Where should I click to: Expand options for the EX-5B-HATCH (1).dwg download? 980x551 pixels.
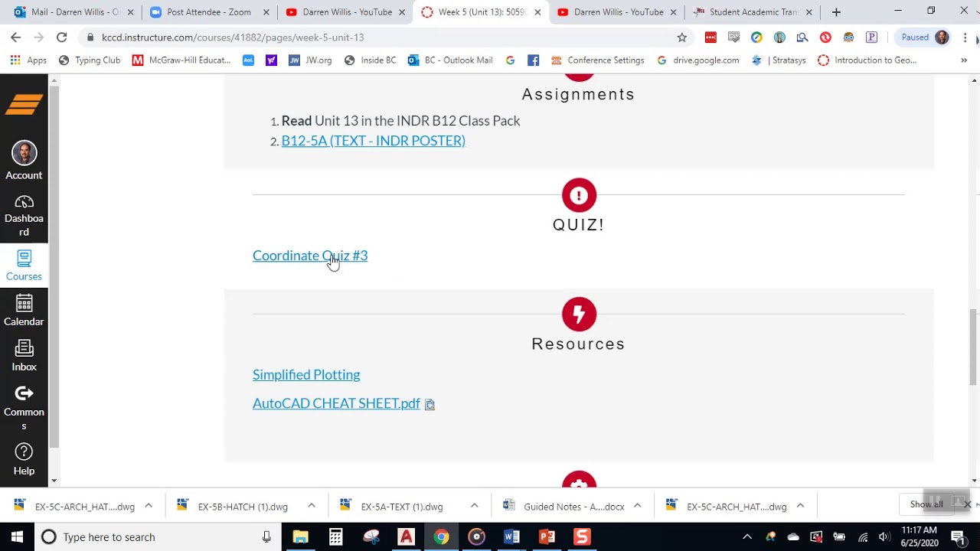coord(312,506)
